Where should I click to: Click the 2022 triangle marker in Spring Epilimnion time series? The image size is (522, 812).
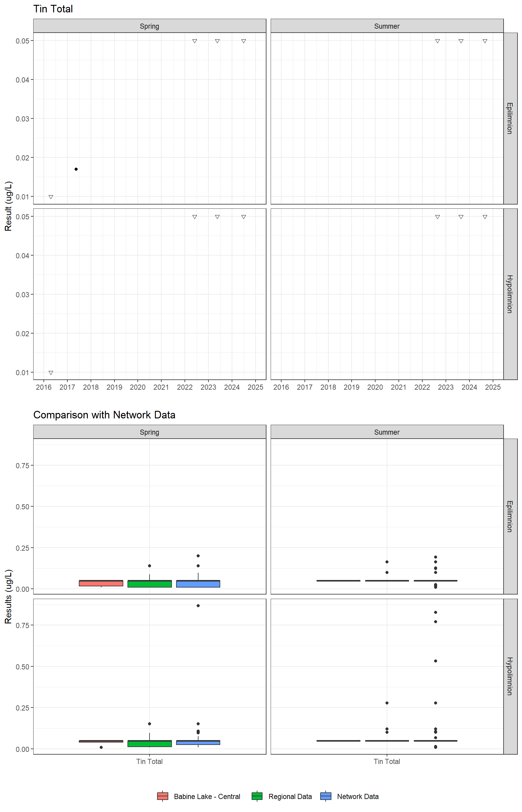[x=195, y=41]
